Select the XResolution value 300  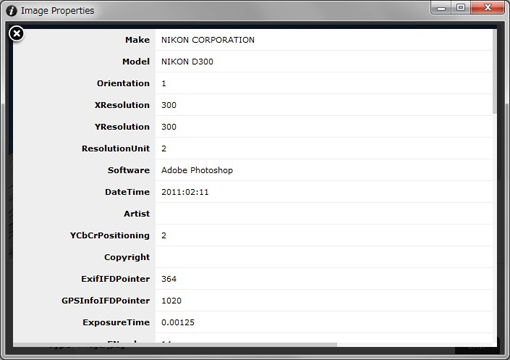pyautogui.click(x=169, y=105)
